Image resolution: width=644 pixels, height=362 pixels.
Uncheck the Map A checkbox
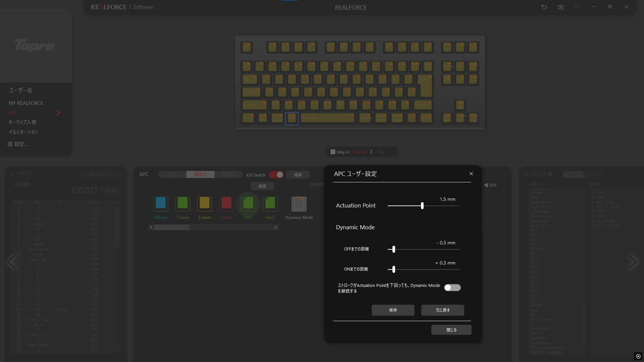pos(333,152)
